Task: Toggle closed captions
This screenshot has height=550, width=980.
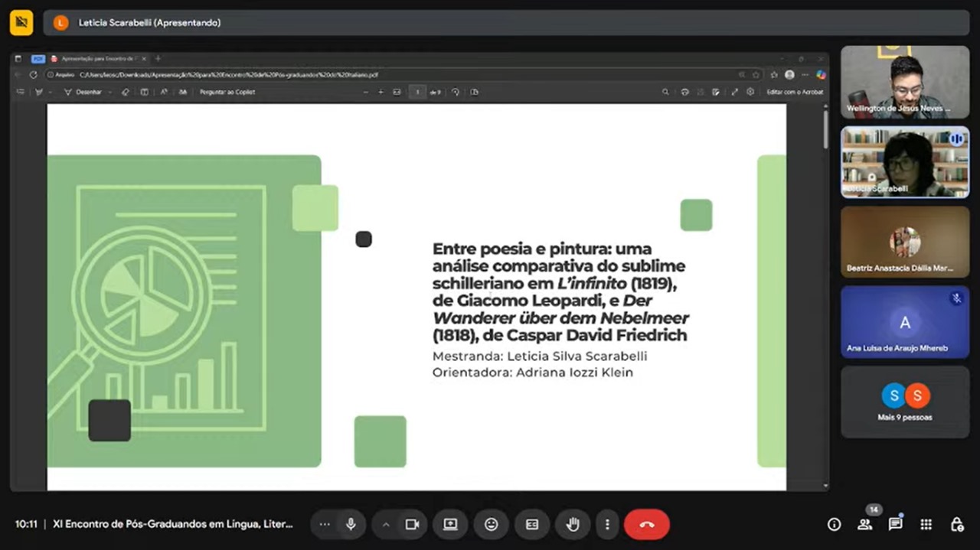Action: pyautogui.click(x=532, y=524)
